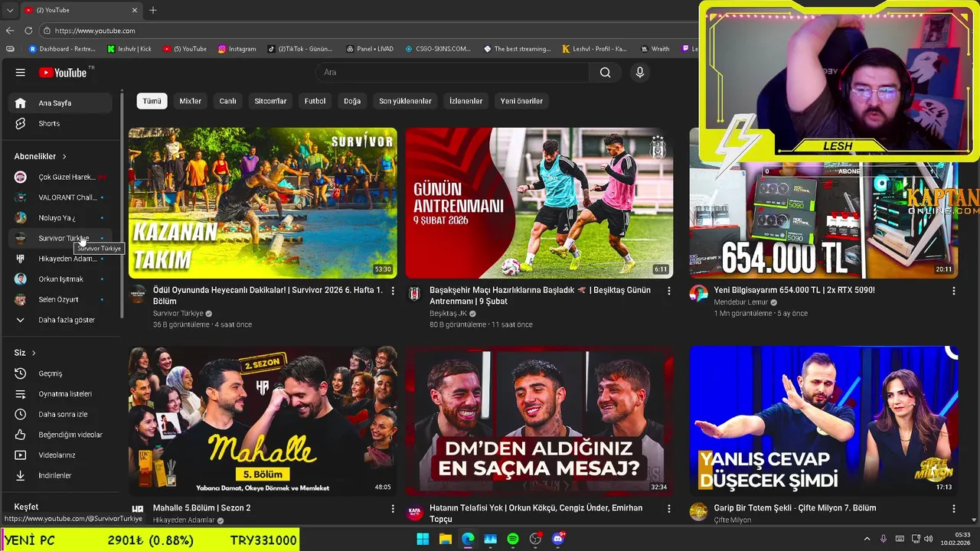Open Ana Sayfa in the sidebar
The height and width of the screenshot is (551, 980).
[x=60, y=103]
